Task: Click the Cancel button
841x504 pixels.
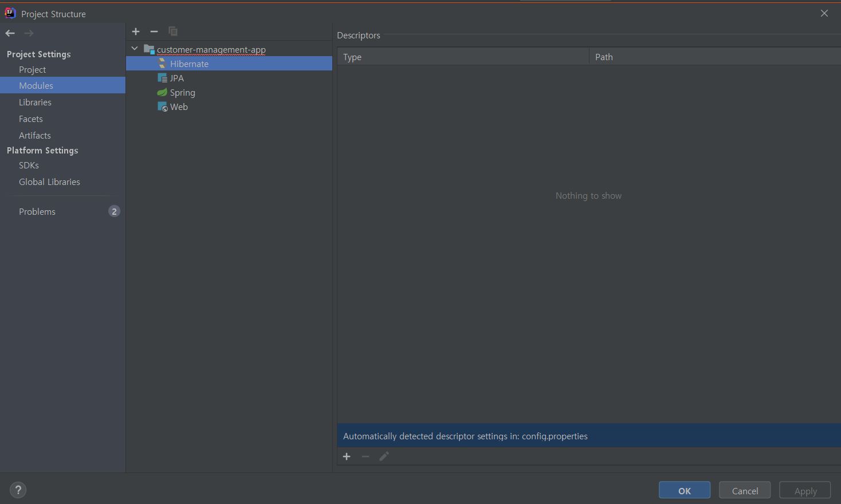Action: click(745, 490)
